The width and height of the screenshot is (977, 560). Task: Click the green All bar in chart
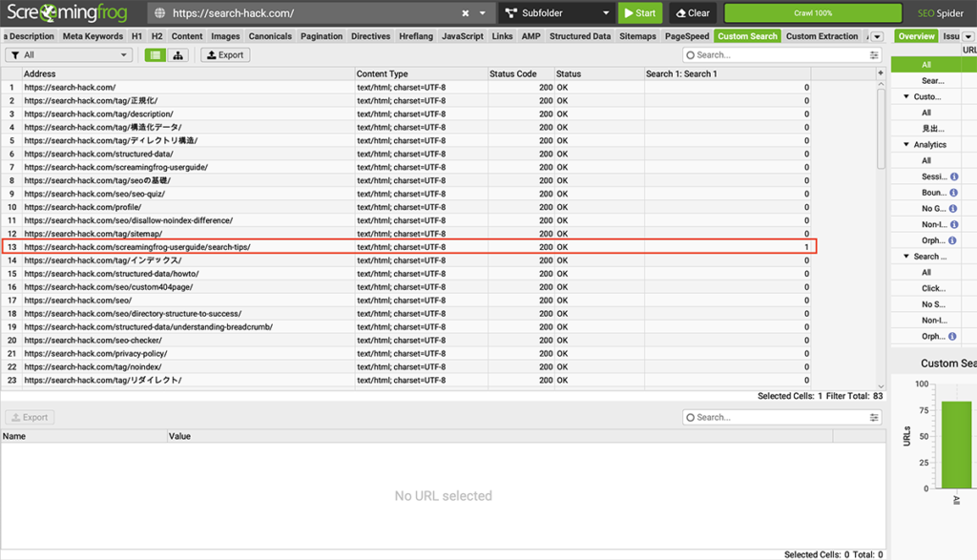tap(956, 445)
